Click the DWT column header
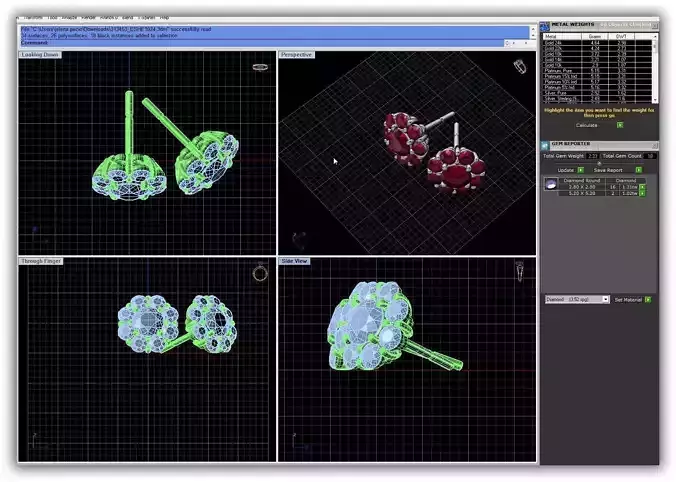The image size is (676, 482). 621,37
